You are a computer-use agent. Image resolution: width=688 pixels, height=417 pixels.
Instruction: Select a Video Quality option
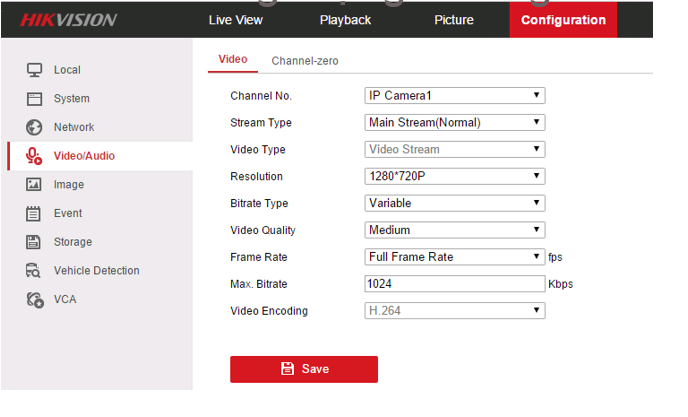pyautogui.click(x=454, y=230)
